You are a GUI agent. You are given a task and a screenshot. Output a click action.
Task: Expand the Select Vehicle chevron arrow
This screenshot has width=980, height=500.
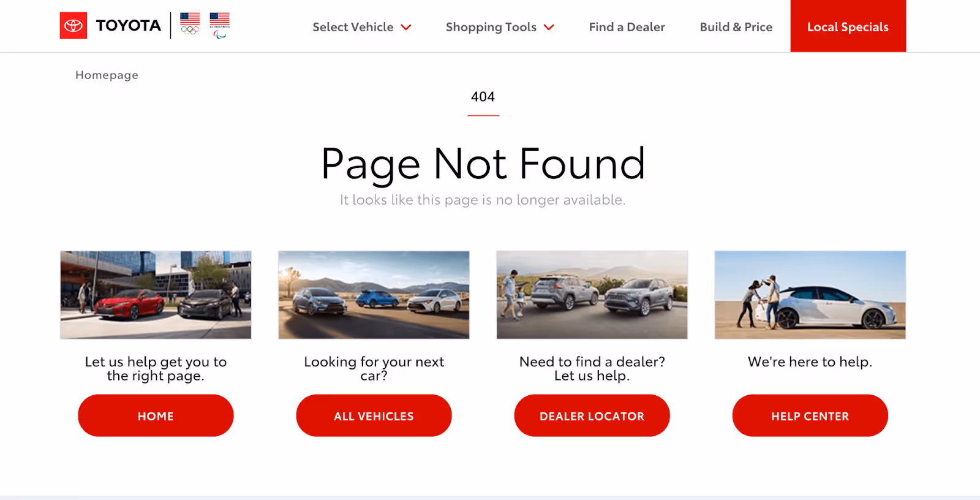(406, 27)
